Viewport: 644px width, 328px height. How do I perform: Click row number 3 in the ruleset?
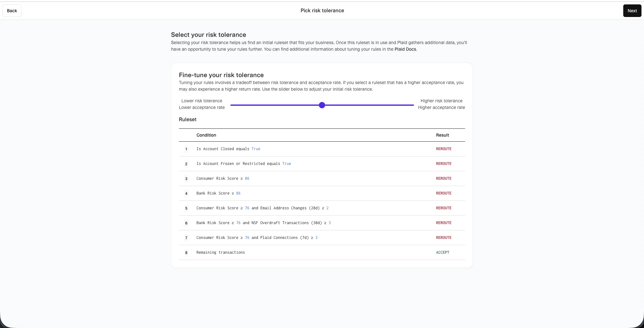(186, 179)
